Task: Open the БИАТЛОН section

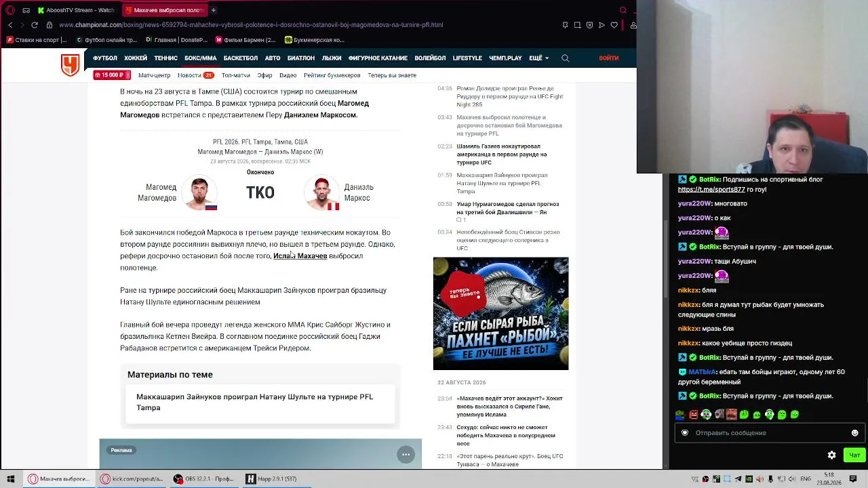Action: point(300,58)
